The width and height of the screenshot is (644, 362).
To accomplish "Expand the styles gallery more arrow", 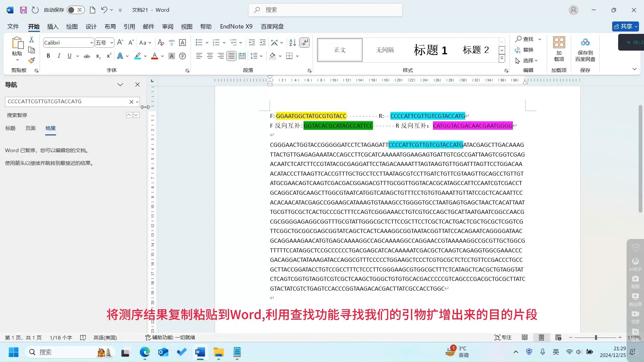I will [502, 59].
